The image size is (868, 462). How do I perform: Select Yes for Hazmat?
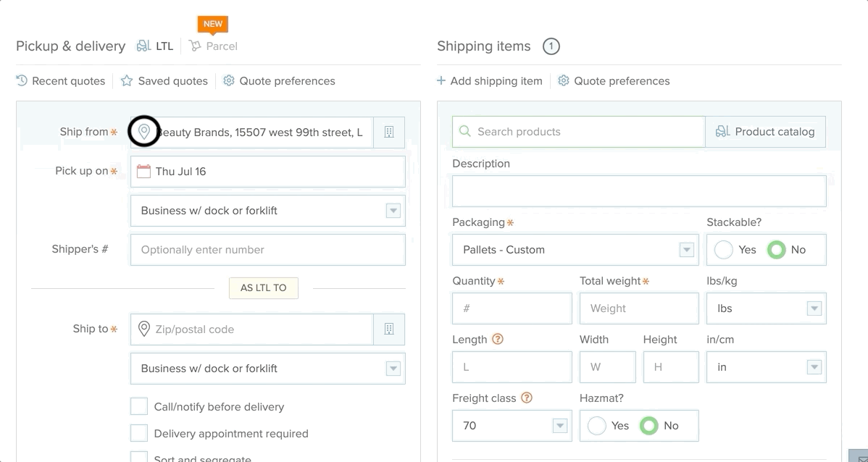(597, 426)
